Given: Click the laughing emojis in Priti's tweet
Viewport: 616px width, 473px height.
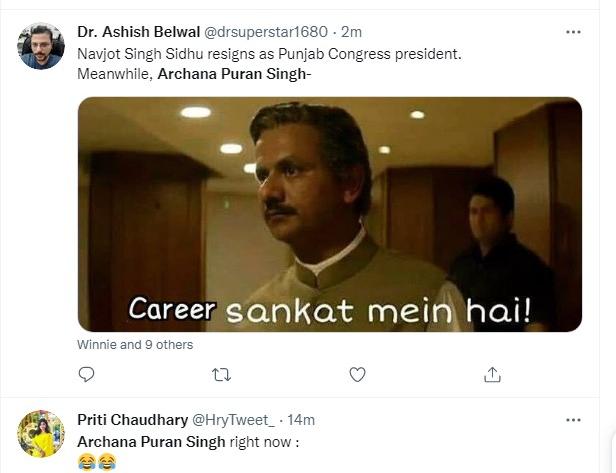Looking at the screenshot, I should [x=97, y=461].
